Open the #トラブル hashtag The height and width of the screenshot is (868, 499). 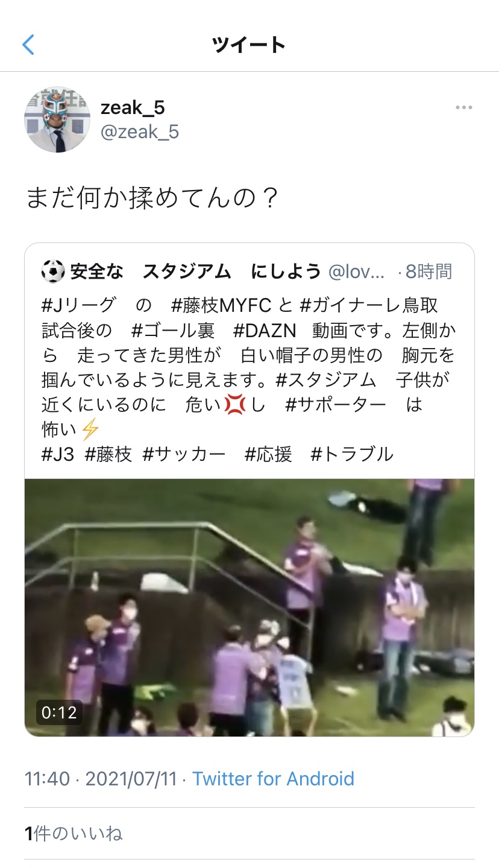pyautogui.click(x=352, y=454)
